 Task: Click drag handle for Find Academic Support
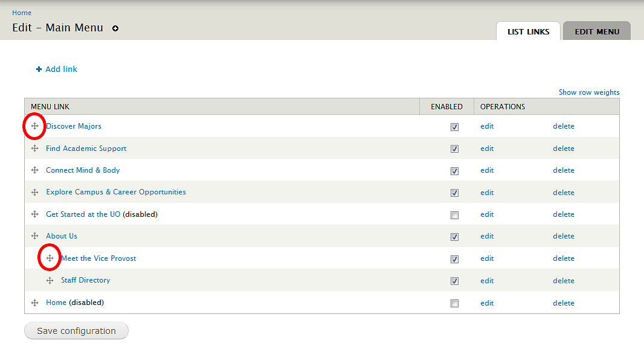click(x=34, y=149)
